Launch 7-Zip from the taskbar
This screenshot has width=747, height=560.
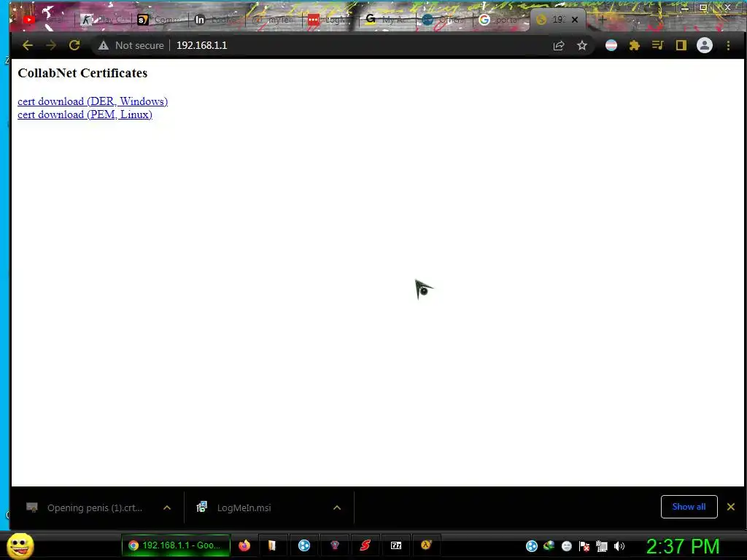point(396,545)
